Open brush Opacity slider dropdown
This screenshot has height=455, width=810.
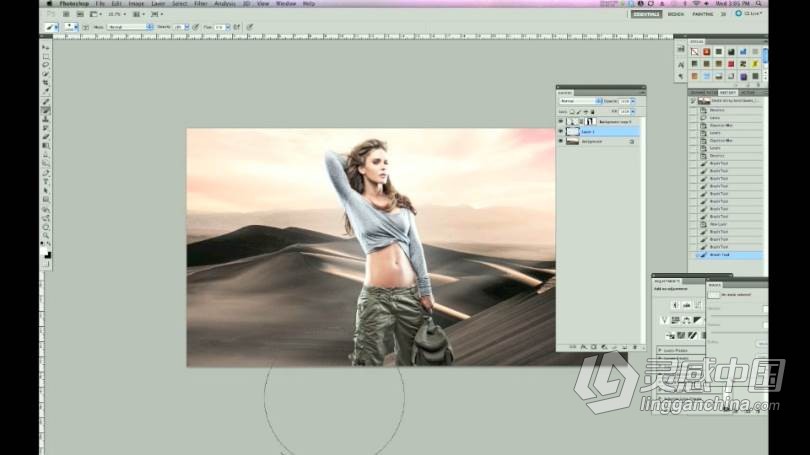[186, 27]
